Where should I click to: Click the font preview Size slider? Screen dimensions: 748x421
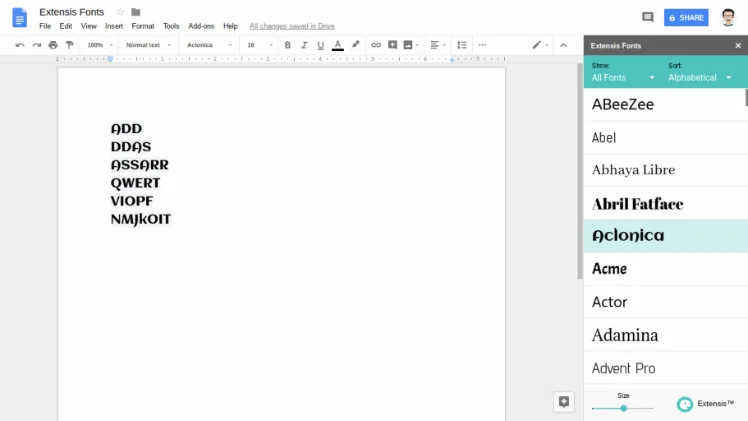pos(623,408)
